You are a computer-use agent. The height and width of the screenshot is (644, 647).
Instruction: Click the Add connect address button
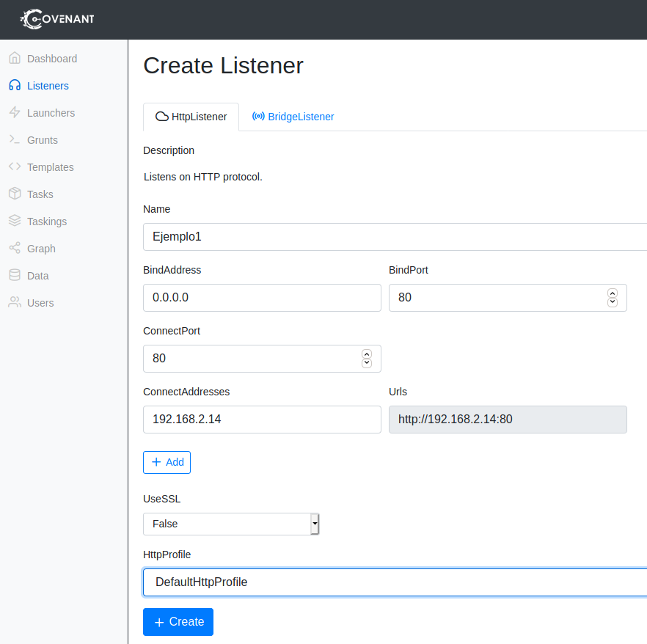167,462
